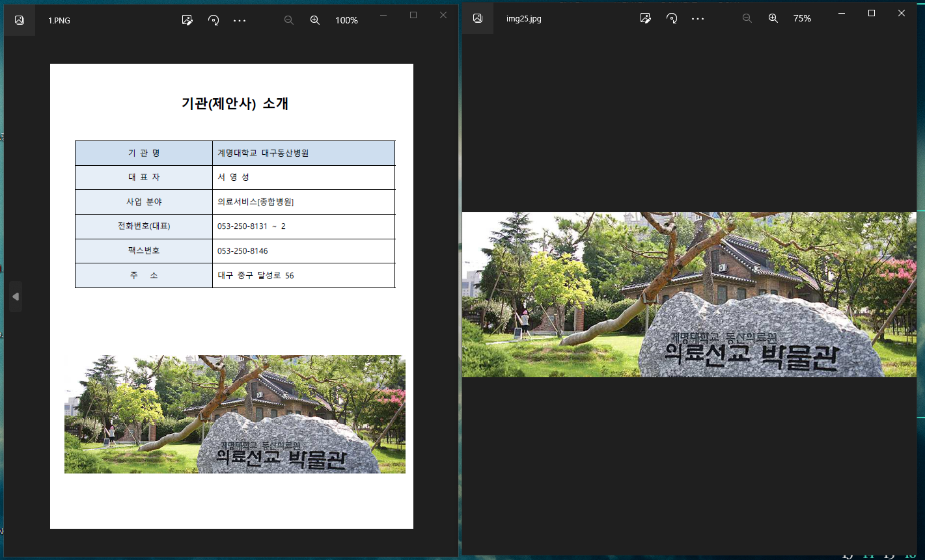Open Edit Image for 1.PNG
The width and height of the screenshot is (925, 560).
(187, 20)
